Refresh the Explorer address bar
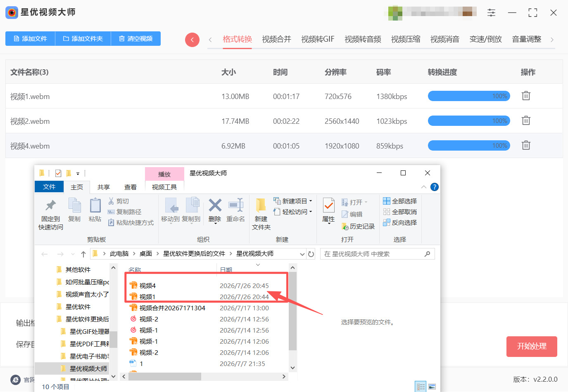The image size is (568, 392). coord(311,254)
